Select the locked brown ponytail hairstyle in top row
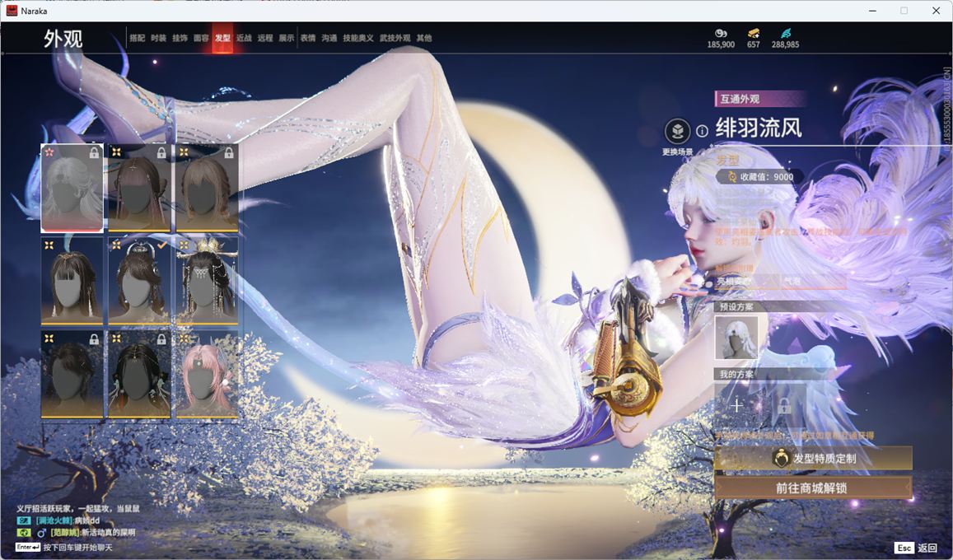The height and width of the screenshot is (560, 953). (x=139, y=188)
